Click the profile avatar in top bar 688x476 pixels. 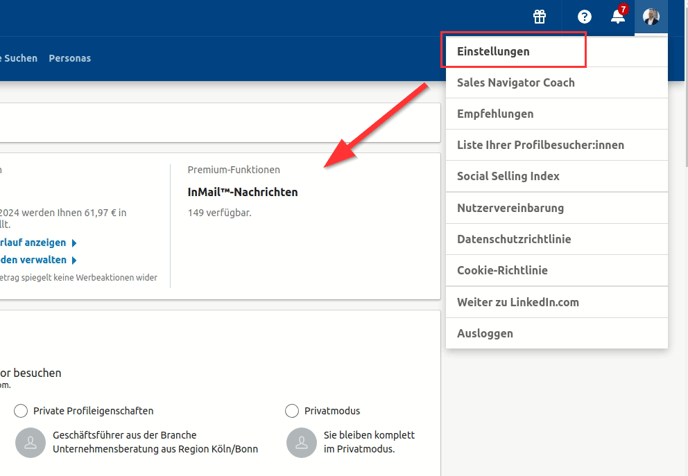[651, 17]
